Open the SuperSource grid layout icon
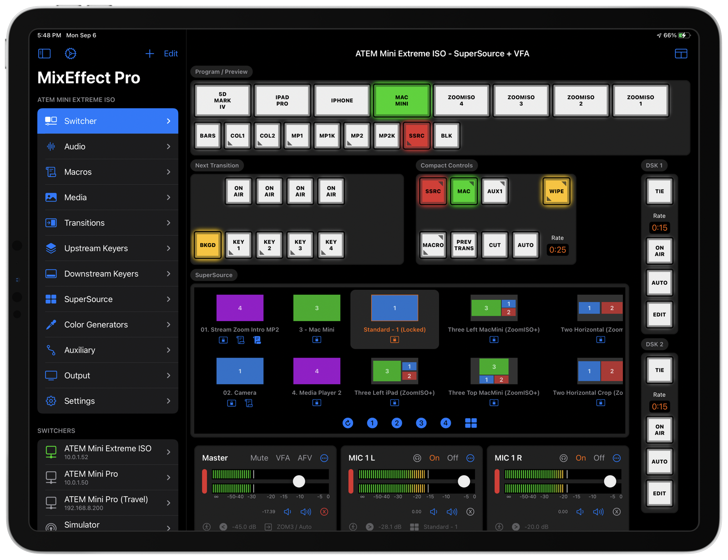Image resolution: width=728 pixels, height=560 pixels. 471,423
